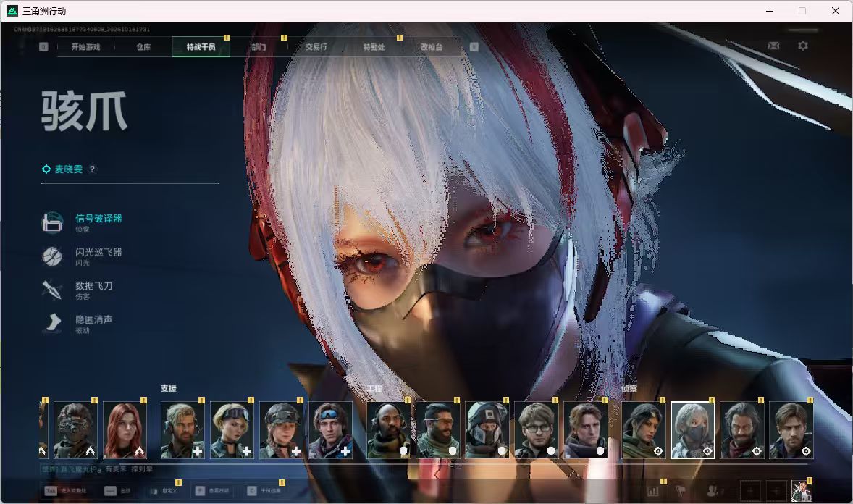Screen dimensions: 853x504
Task: Open the friends icon in bottom bar
Action: tap(713, 490)
